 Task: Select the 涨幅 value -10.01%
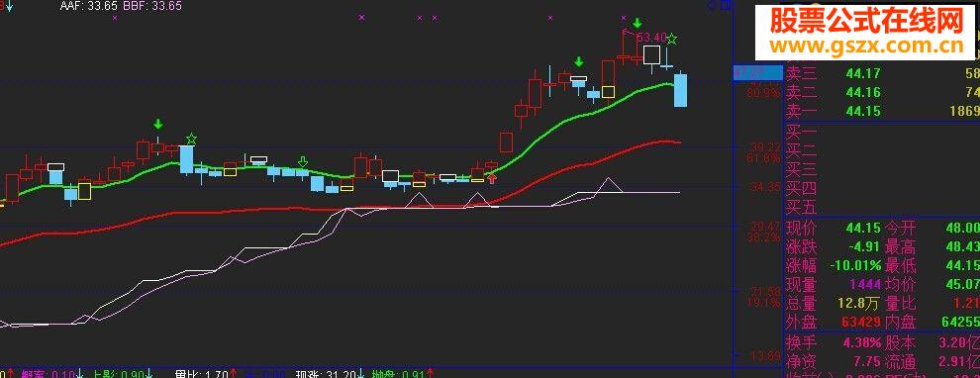click(x=855, y=265)
